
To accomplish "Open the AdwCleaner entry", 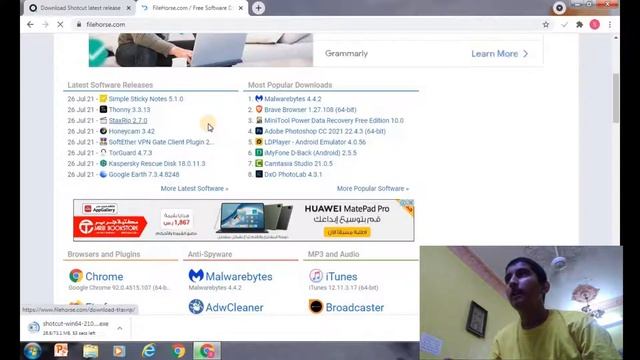I will click(x=234, y=307).
